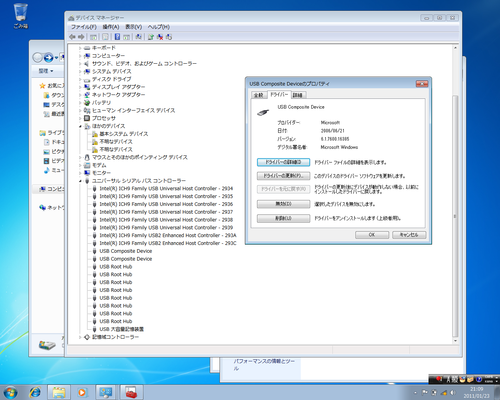Select the サウンド、ビデオ、およびゲーム コントローラー speaker icon
This screenshot has width=500, height=400.
click(x=87, y=64)
